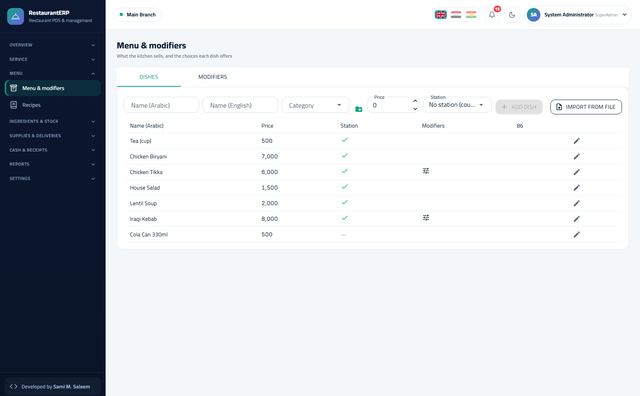Select the third flag language option
This screenshot has height=396, width=640.
click(x=471, y=15)
